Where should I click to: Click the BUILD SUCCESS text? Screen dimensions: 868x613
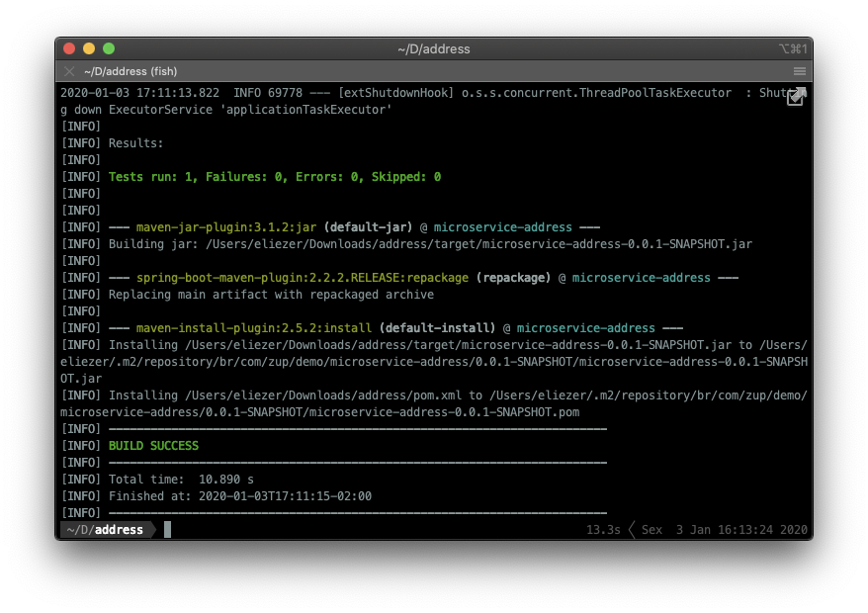tap(153, 446)
